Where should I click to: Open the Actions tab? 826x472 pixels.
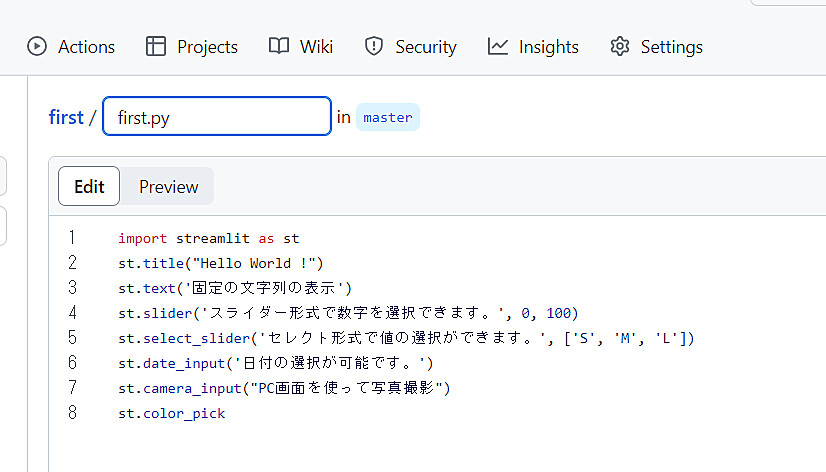coord(71,46)
